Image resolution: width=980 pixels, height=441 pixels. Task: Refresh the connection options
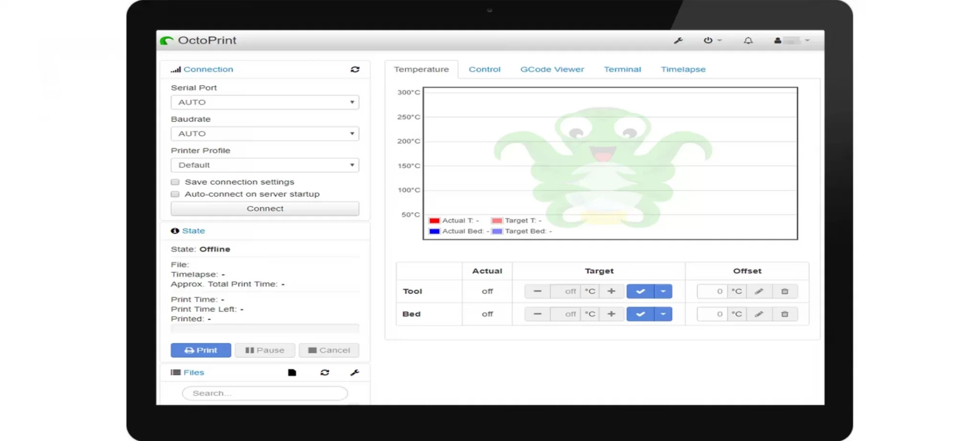355,69
